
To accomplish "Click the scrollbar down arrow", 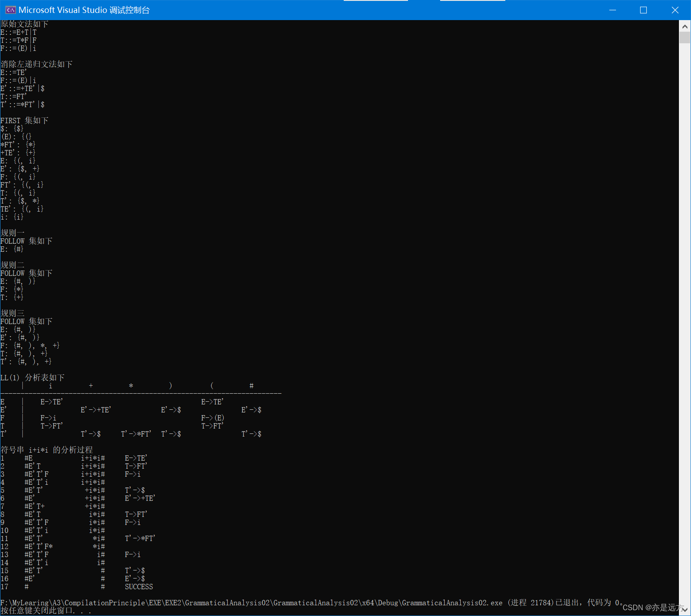I will pos(685,609).
